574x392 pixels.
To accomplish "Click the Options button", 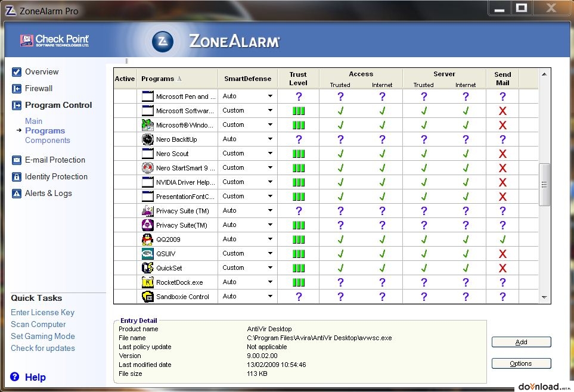I will [x=522, y=363].
